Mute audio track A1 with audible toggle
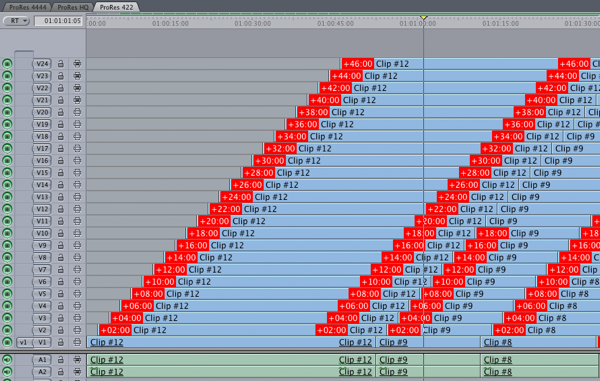The height and width of the screenshot is (381, 600). pyautogui.click(x=7, y=360)
